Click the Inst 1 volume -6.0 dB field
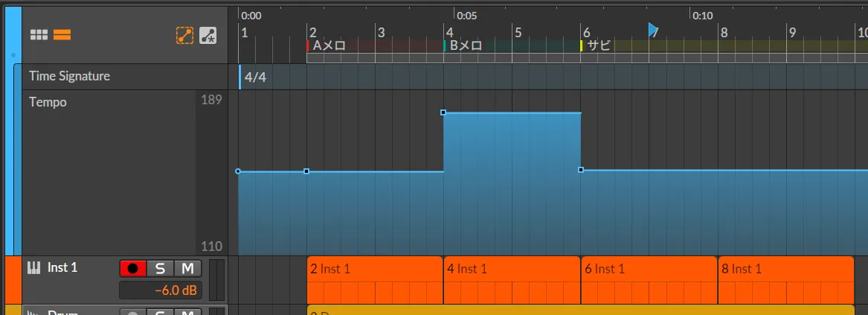The image size is (868, 315). pos(160,290)
